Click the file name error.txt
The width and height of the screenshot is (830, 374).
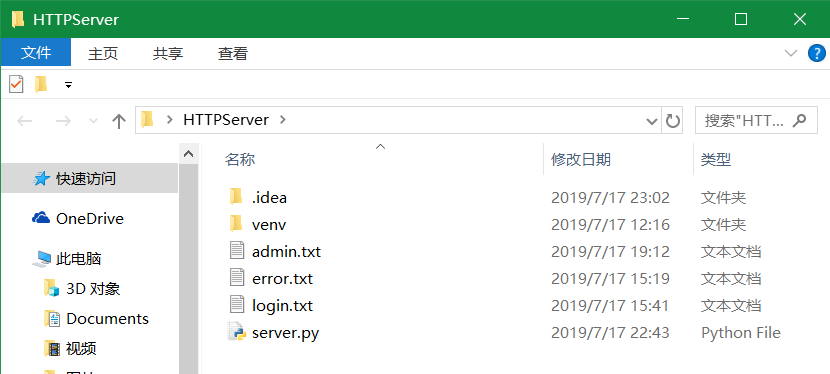(x=283, y=278)
